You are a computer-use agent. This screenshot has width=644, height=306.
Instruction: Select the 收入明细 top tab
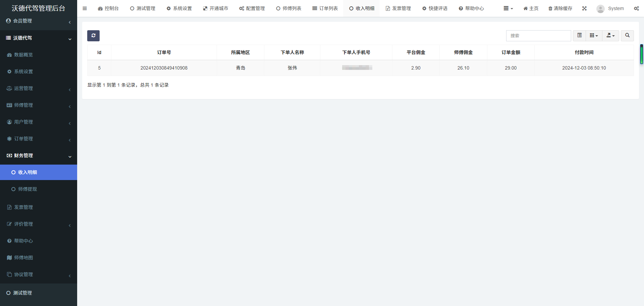pos(362,8)
